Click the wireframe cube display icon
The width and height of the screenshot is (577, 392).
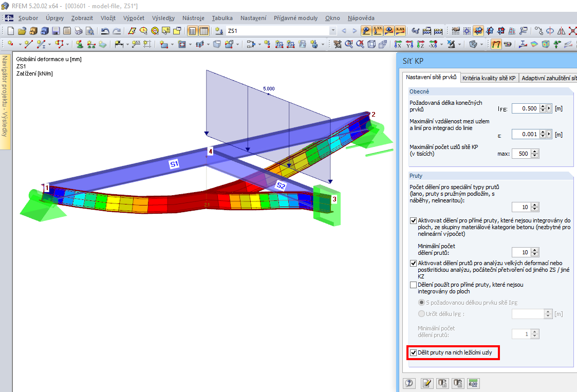(371, 45)
